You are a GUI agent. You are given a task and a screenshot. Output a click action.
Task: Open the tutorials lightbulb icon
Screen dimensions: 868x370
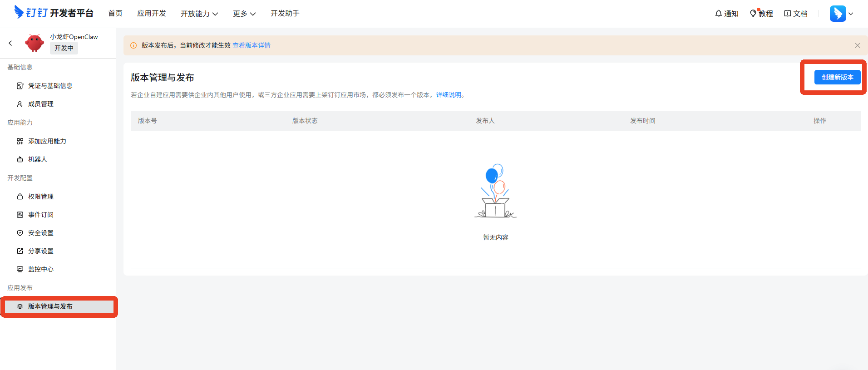pos(753,14)
